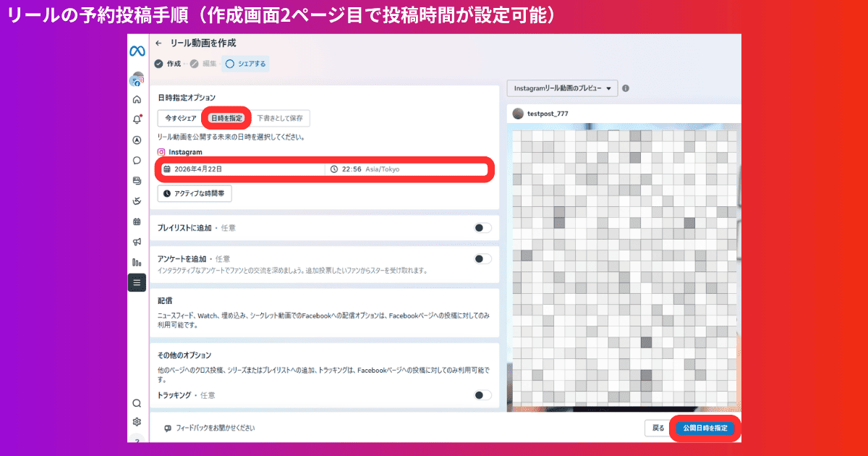Expand all tools with the hamburger icon
Image resolution: width=868 pixels, height=456 pixels.
click(x=137, y=282)
